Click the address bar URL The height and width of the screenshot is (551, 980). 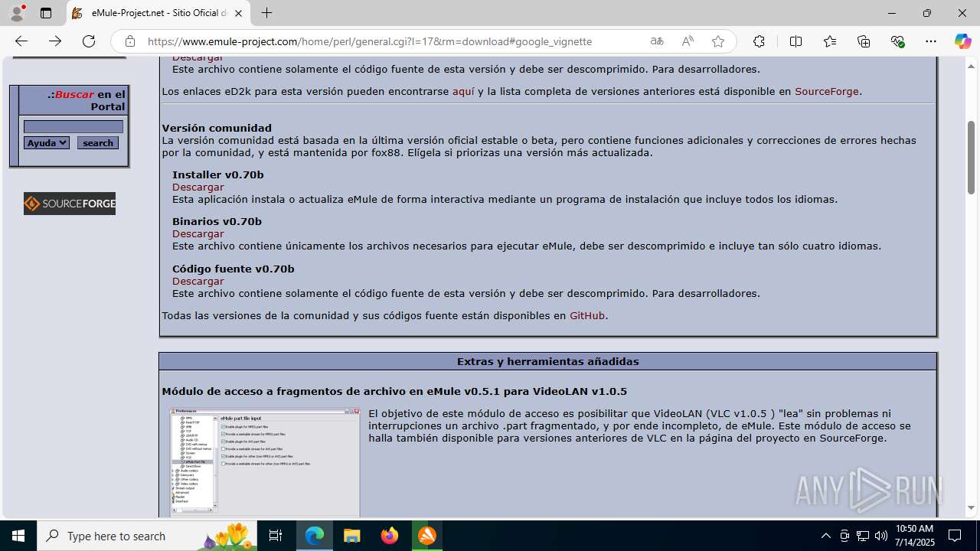370,41
